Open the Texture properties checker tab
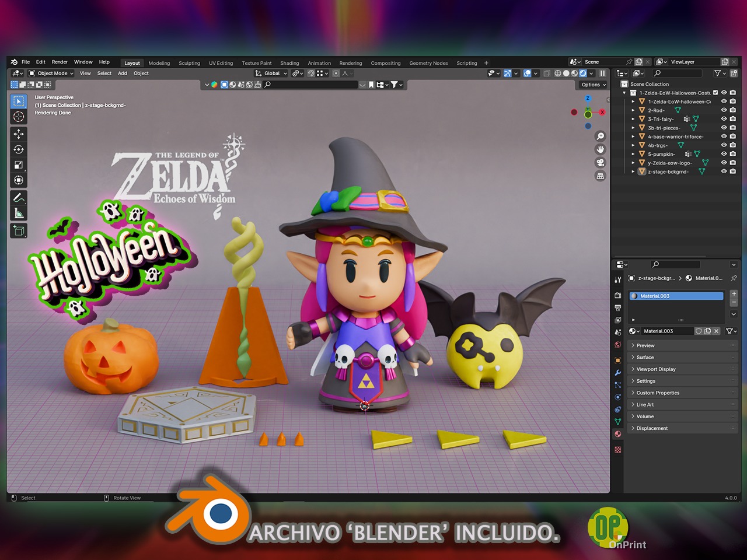747x560 pixels. point(617,450)
